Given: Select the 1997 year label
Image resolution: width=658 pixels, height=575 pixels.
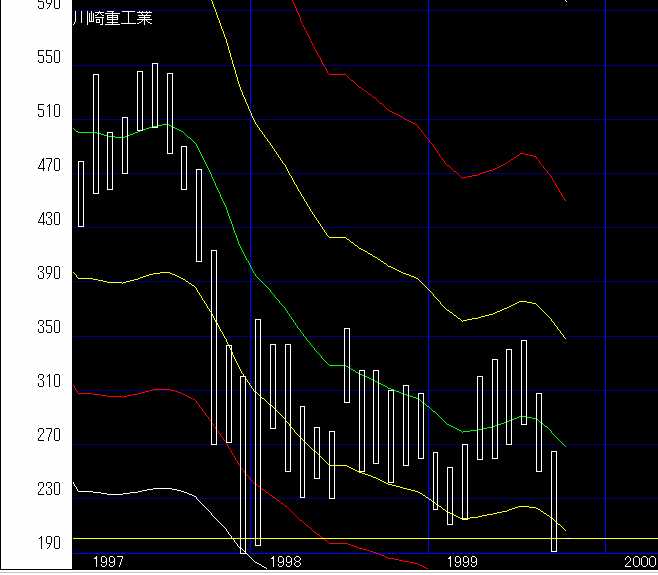Looking at the screenshot, I should (x=107, y=562).
